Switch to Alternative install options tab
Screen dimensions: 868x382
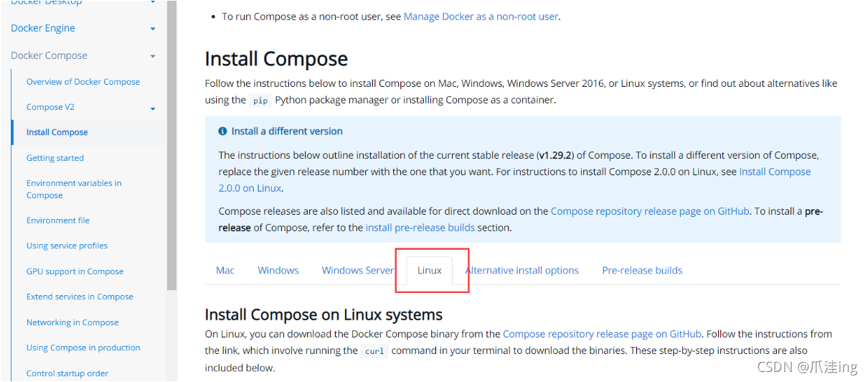[x=522, y=270]
